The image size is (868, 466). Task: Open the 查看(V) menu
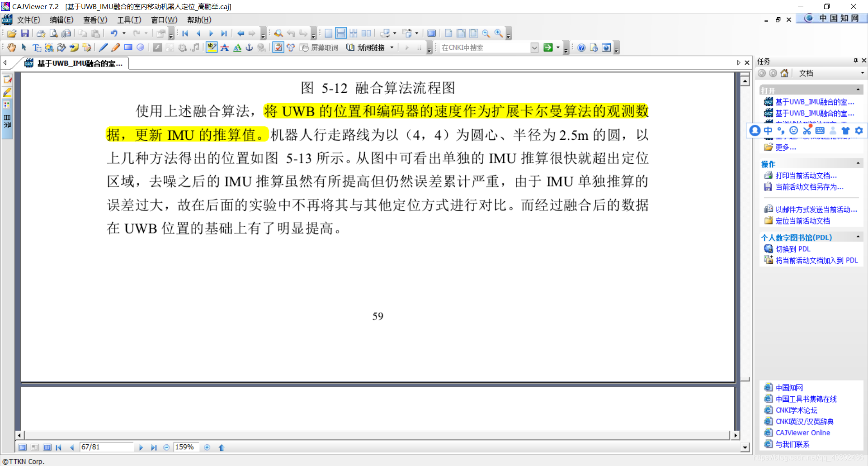(95, 20)
